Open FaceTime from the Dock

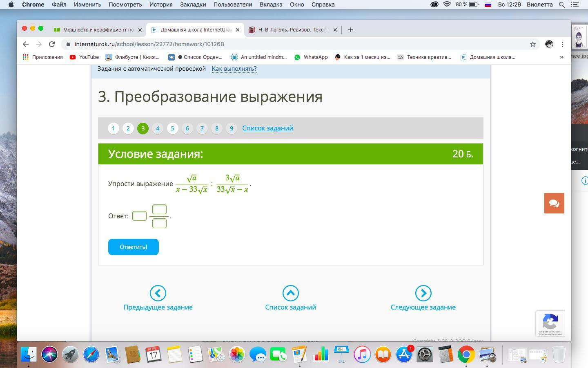[x=278, y=355]
